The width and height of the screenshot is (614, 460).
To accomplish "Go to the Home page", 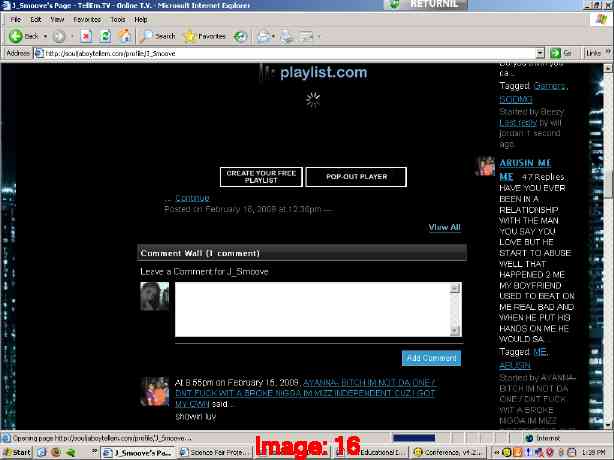I will click(125, 36).
